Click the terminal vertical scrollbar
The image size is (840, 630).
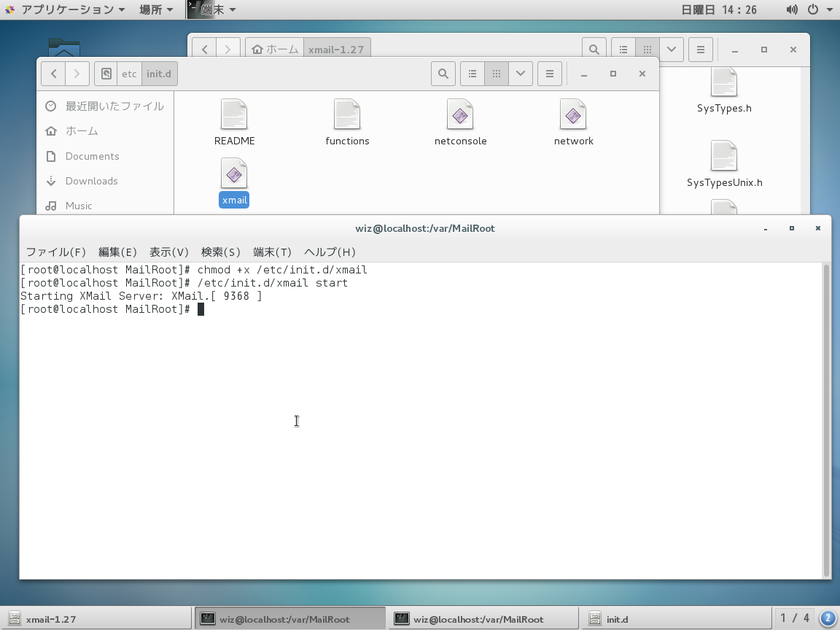point(827,420)
